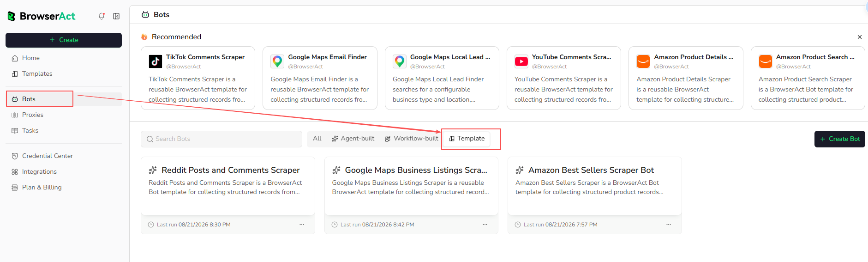The height and width of the screenshot is (262, 868).
Task: Click sparkle icon on Amazon Best Sellers card
Action: tap(520, 170)
